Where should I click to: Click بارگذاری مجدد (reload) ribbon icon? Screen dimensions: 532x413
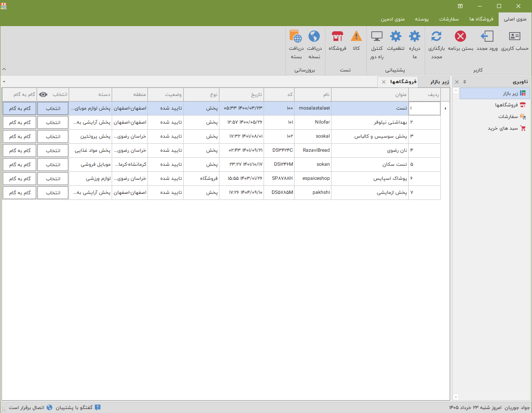436,37
